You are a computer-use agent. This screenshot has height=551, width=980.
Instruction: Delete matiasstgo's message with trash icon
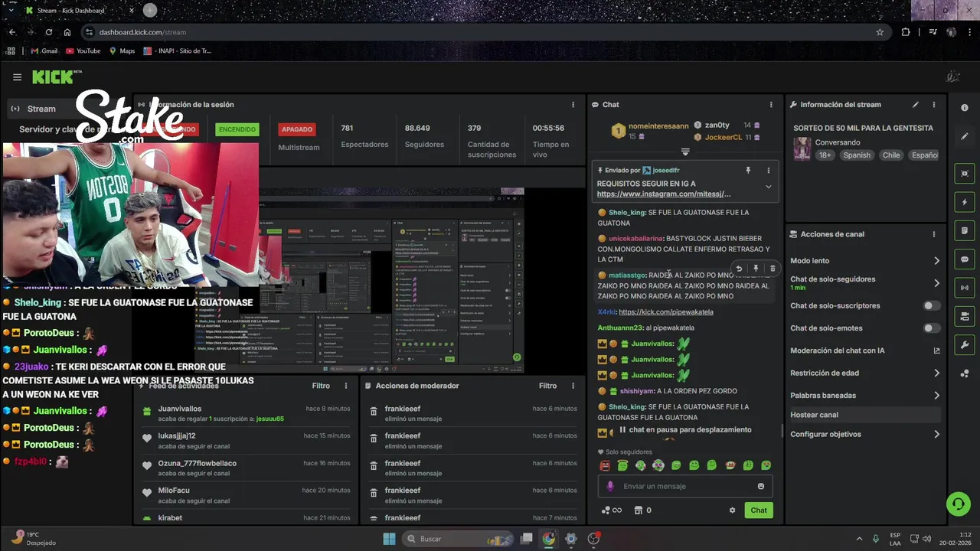click(773, 269)
